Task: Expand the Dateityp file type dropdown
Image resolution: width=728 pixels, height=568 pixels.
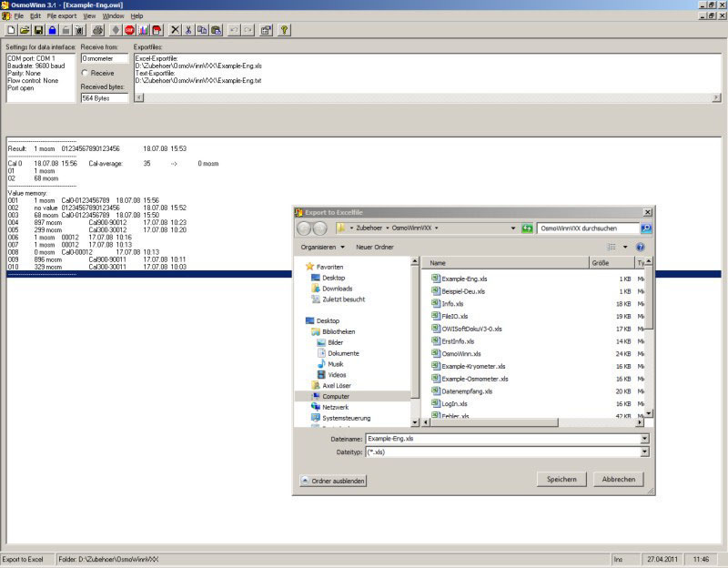Action: pyautogui.click(x=644, y=451)
